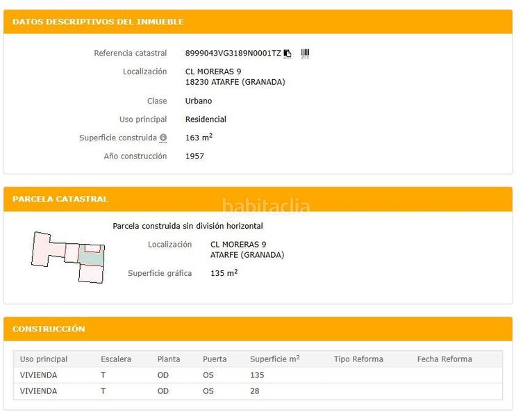This screenshot has width=532, height=417.
Task: Click the address line CL MORERAS 9 in property data
Action: tap(213, 72)
